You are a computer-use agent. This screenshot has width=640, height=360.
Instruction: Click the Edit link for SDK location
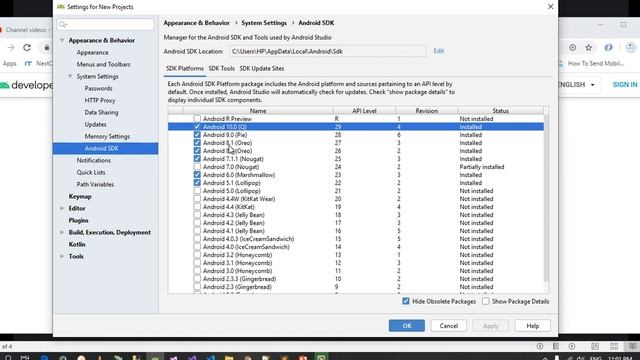click(439, 51)
